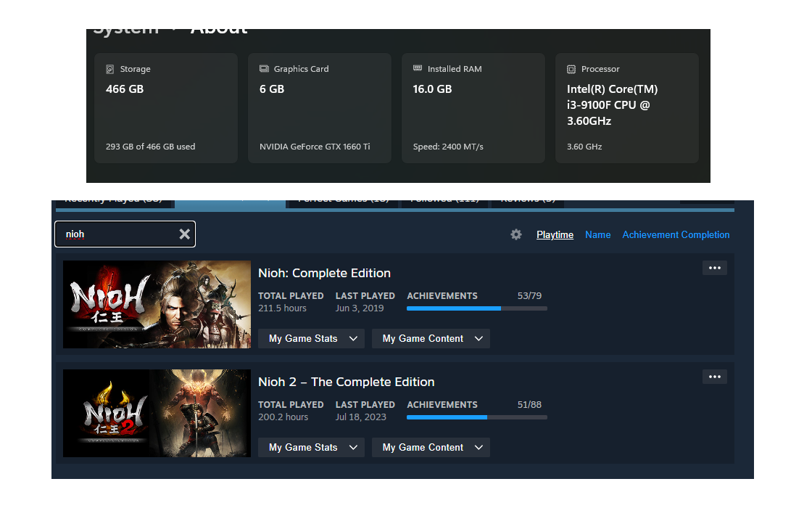812x508 pixels.
Task: Click the achievements count 53/79
Action: pyautogui.click(x=529, y=296)
